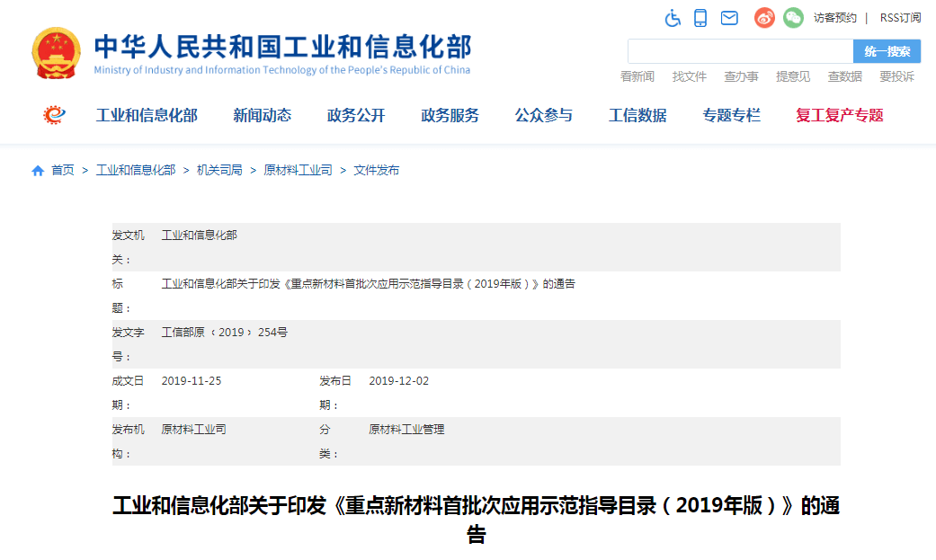Click the 发布机构 value 原材料工业司

193,430
